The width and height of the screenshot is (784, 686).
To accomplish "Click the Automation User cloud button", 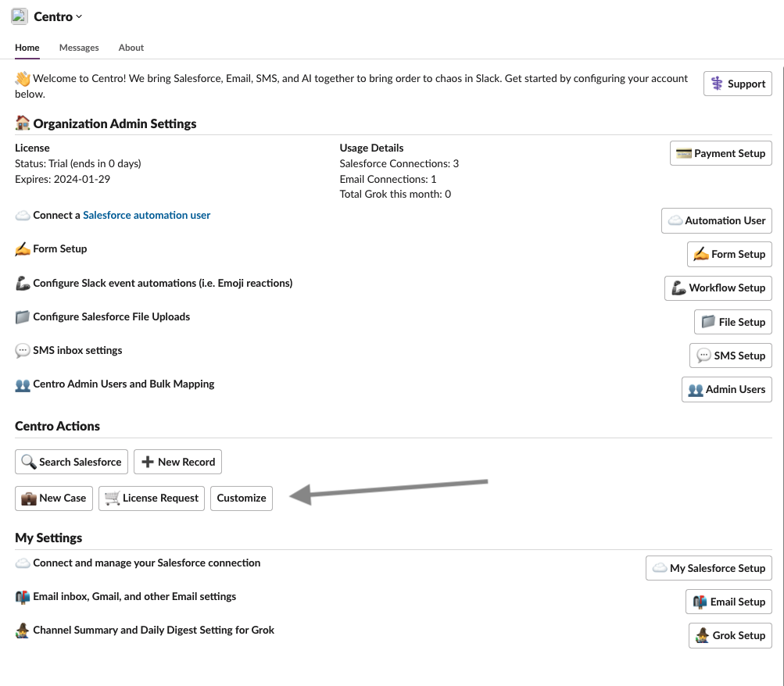I will click(717, 220).
